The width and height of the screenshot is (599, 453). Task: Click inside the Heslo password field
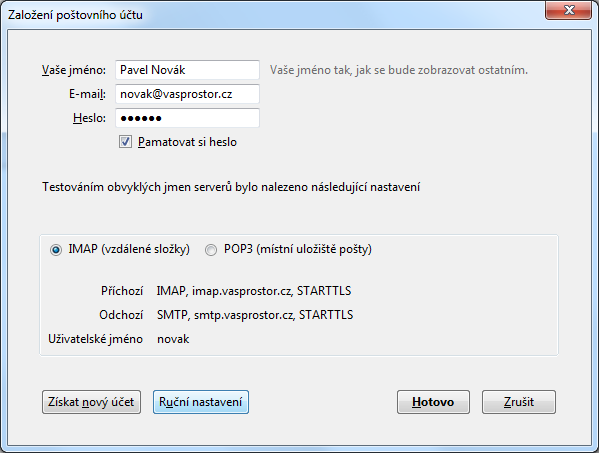[188, 118]
